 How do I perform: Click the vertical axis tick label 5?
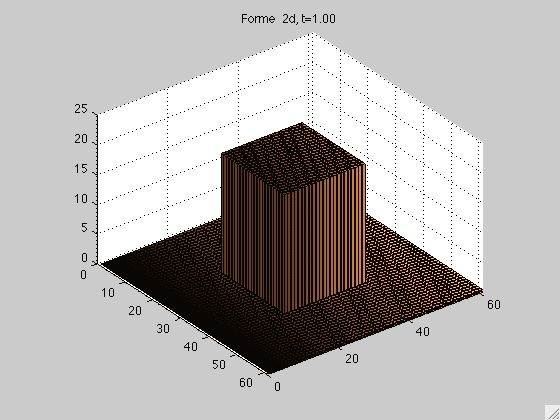click(84, 228)
